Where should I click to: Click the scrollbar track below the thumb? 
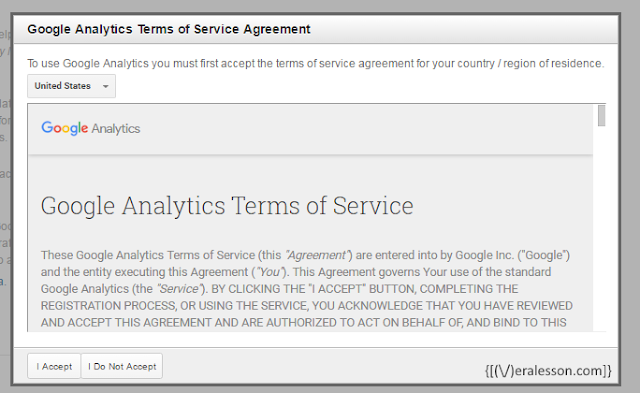point(601,229)
